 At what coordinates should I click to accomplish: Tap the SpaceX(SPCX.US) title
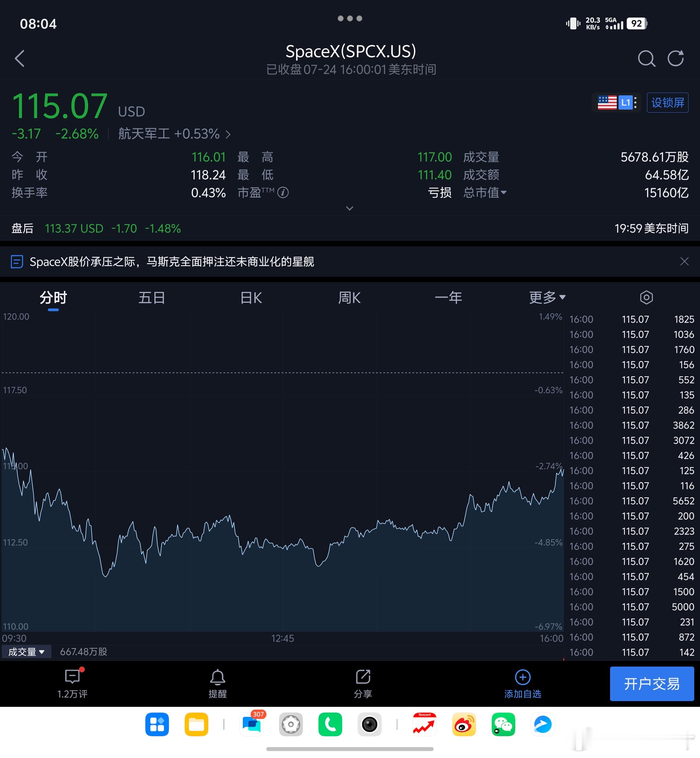coord(351,51)
